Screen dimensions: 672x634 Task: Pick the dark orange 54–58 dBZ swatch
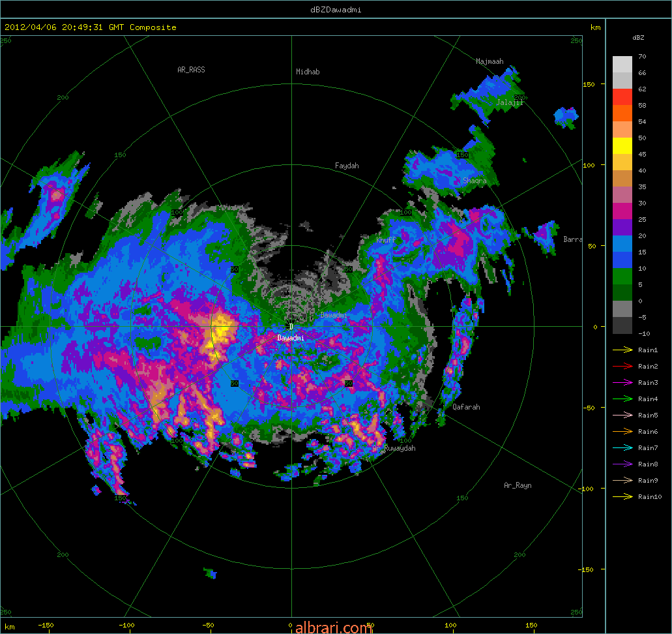(x=622, y=113)
